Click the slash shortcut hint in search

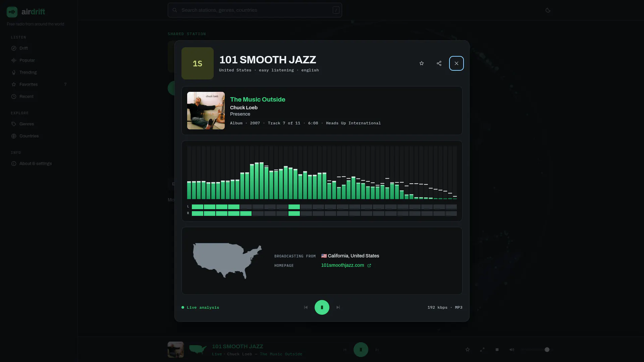point(336,10)
